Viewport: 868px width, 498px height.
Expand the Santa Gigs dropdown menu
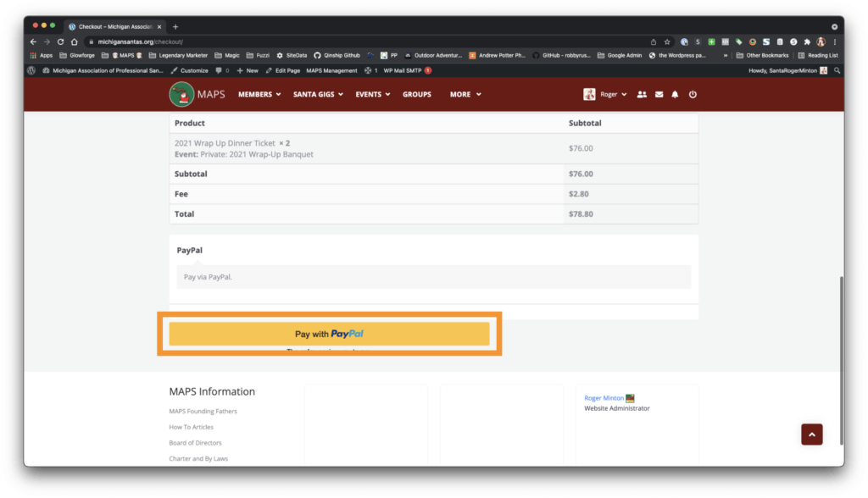point(319,95)
